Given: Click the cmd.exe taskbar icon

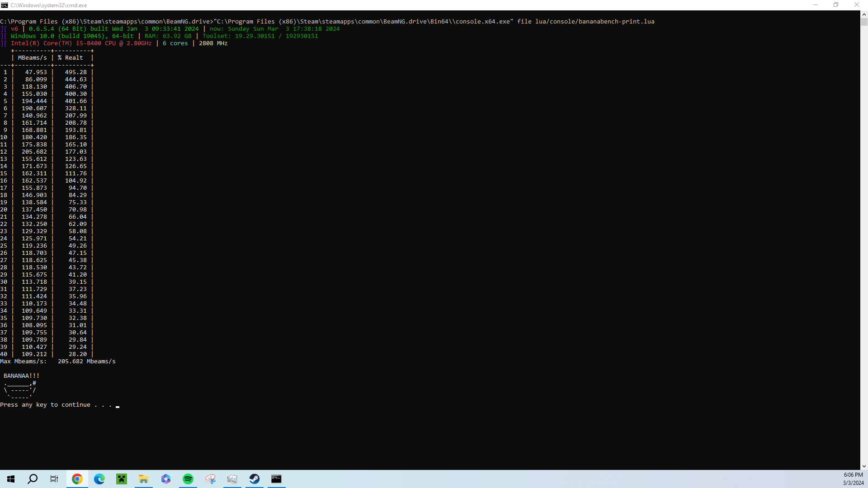Looking at the screenshot, I should [276, 479].
